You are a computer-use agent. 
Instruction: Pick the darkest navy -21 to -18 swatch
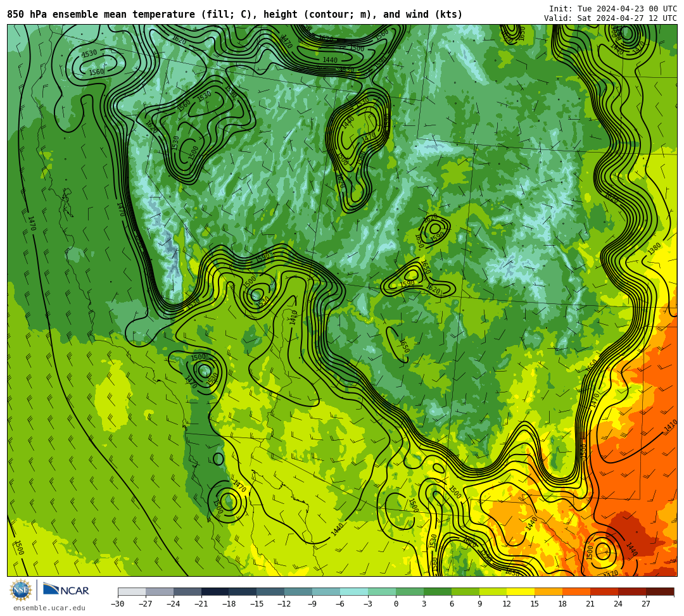(x=215, y=591)
